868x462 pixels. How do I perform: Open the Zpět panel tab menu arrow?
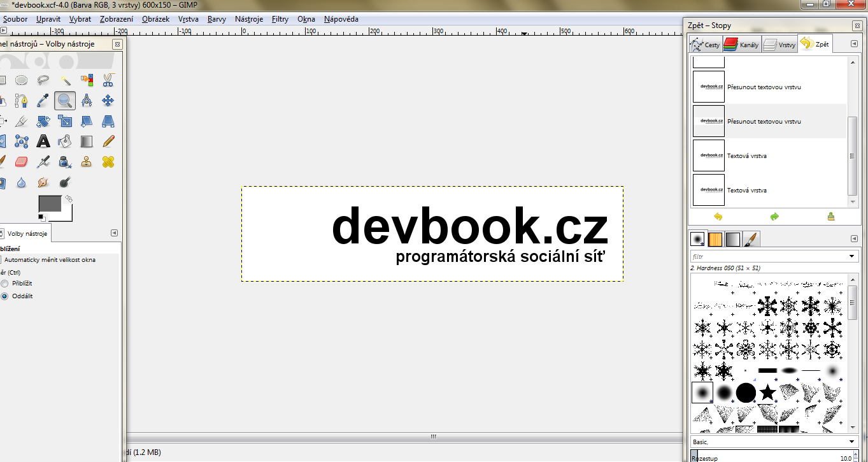(x=854, y=44)
